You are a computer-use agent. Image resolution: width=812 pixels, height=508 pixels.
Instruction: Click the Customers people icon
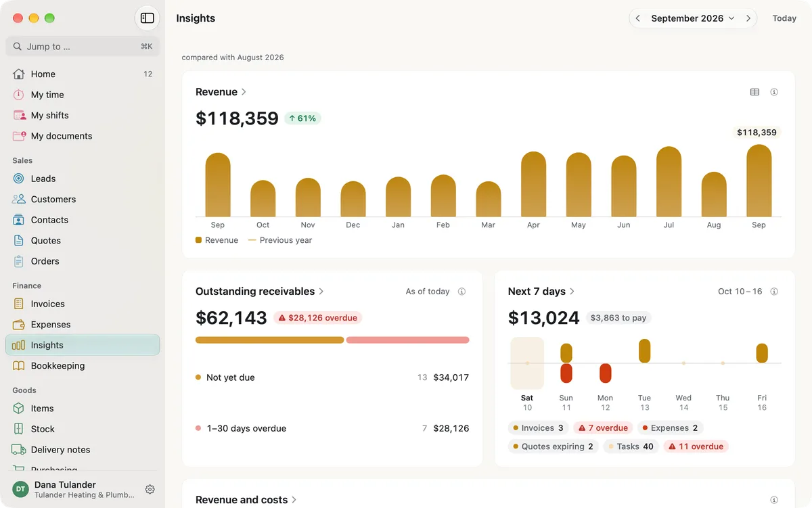pyautogui.click(x=19, y=199)
